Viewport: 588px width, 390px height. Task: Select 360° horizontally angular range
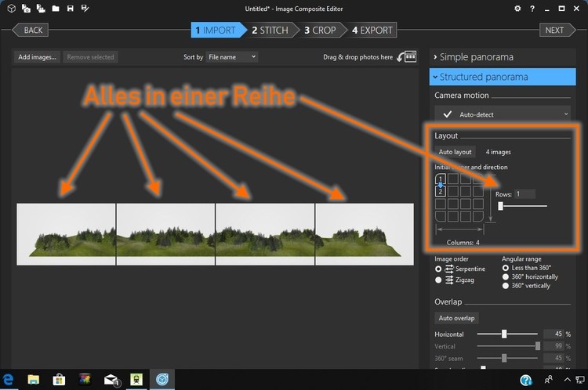(506, 276)
